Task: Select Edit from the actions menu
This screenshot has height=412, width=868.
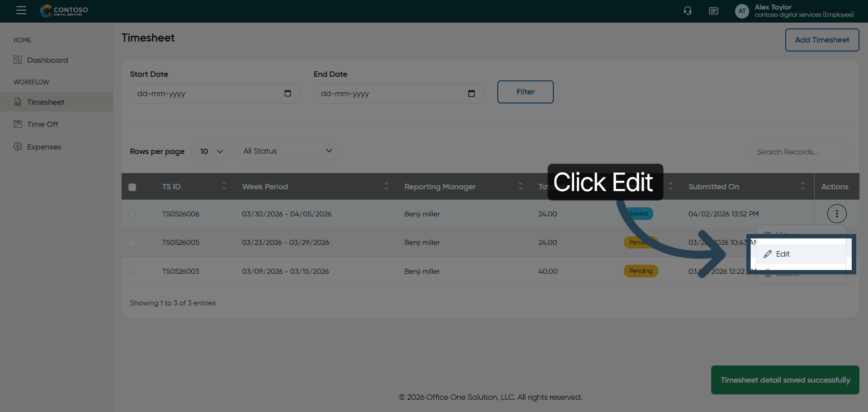Action: (x=783, y=254)
